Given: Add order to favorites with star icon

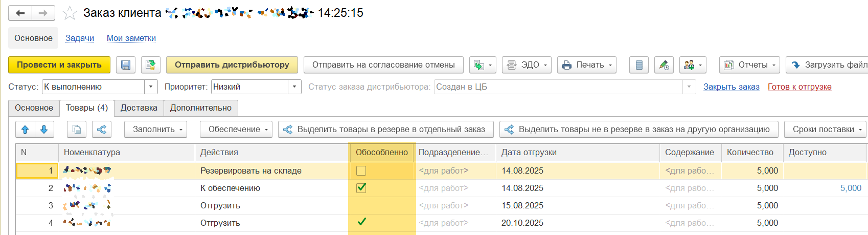Looking at the screenshot, I should tap(70, 13).
